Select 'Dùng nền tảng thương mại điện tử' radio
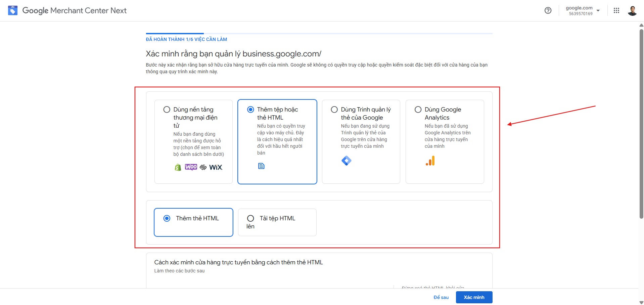 point(167,110)
